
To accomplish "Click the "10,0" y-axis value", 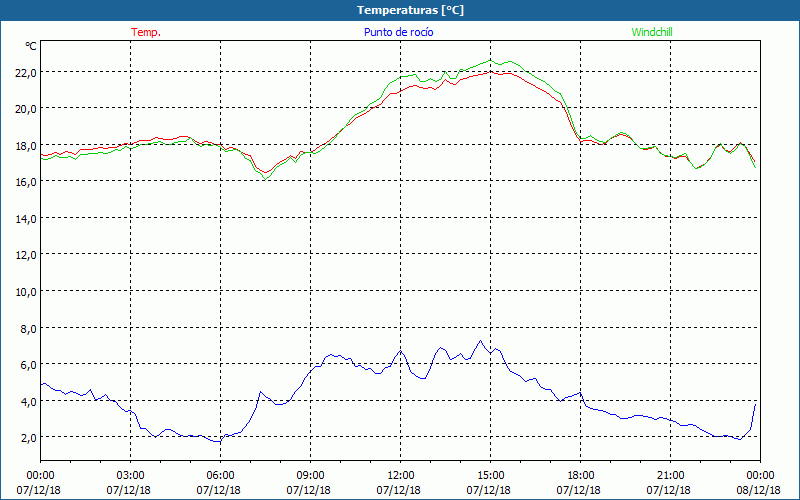I will (x=26, y=291).
